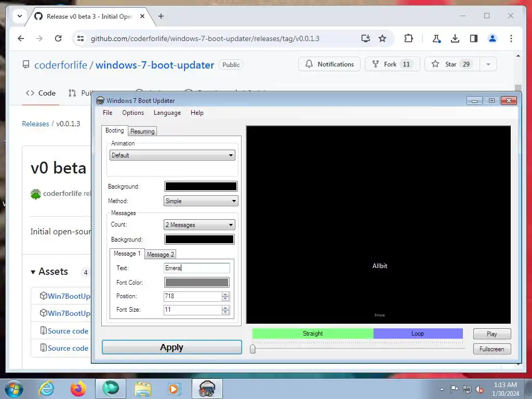532x399 pixels.
Task: Click the Notifications button on GitHub
Action: tap(329, 64)
